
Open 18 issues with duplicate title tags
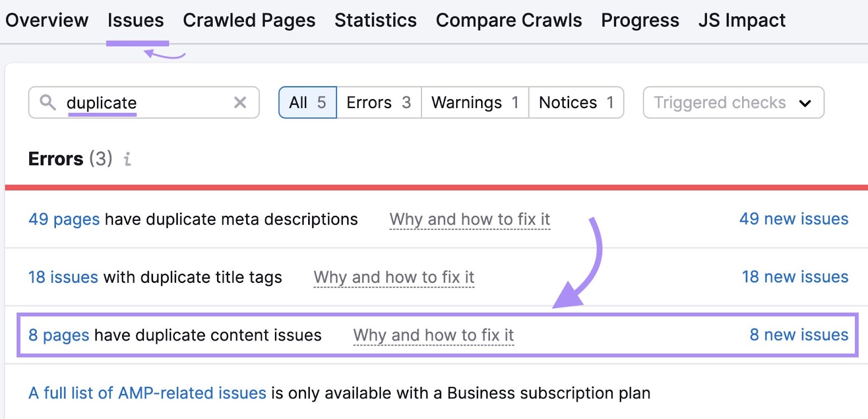(x=63, y=277)
